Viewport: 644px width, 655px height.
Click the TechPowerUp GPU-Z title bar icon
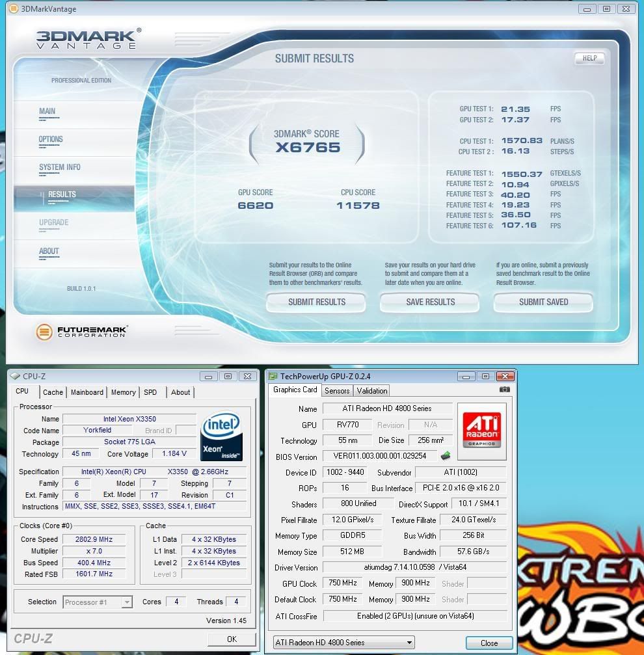click(273, 377)
